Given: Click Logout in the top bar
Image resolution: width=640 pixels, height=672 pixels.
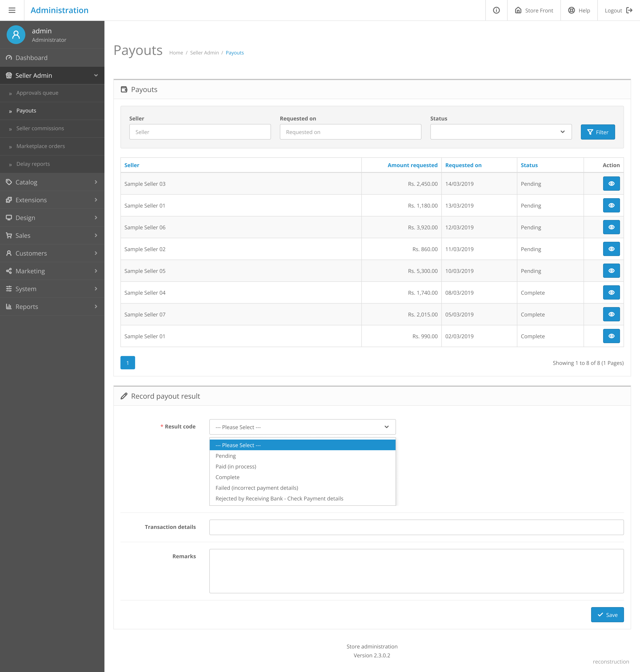Looking at the screenshot, I should pyautogui.click(x=618, y=10).
